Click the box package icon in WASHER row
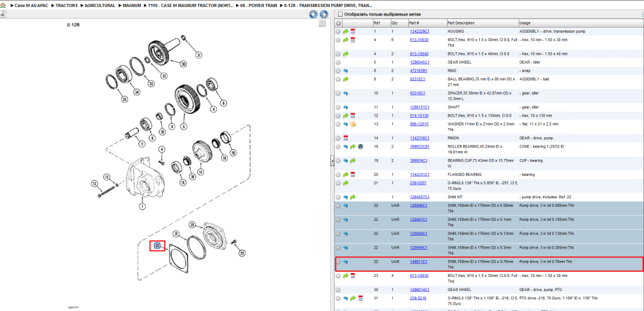The width and height of the screenshot is (644, 311). click(x=353, y=124)
